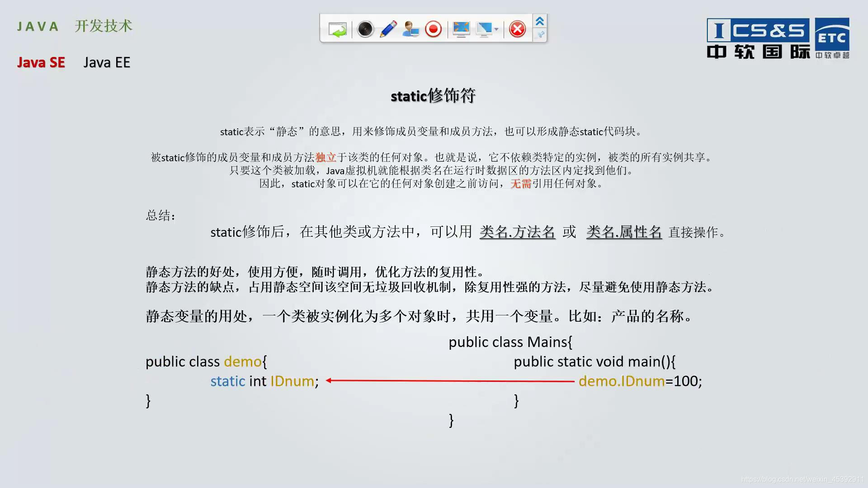Click the CS&S 中软国际 logo
868x488 pixels.
(758, 39)
